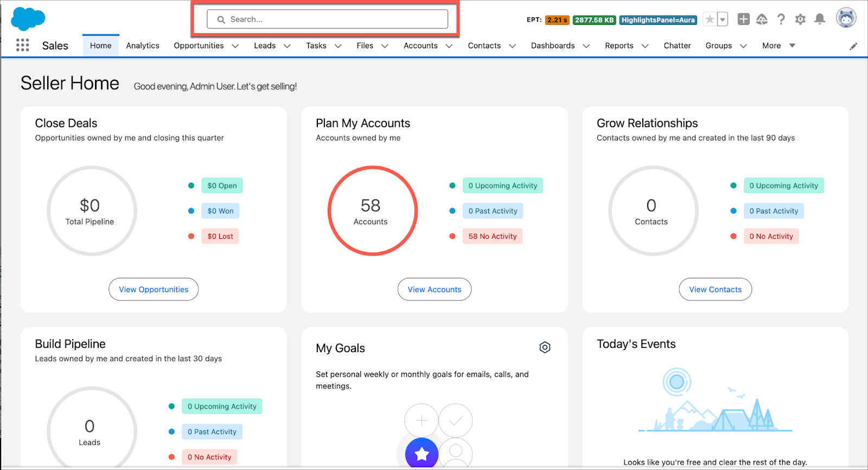Click the $0 Open pill
Viewport: 868px width, 470px height.
click(x=222, y=186)
